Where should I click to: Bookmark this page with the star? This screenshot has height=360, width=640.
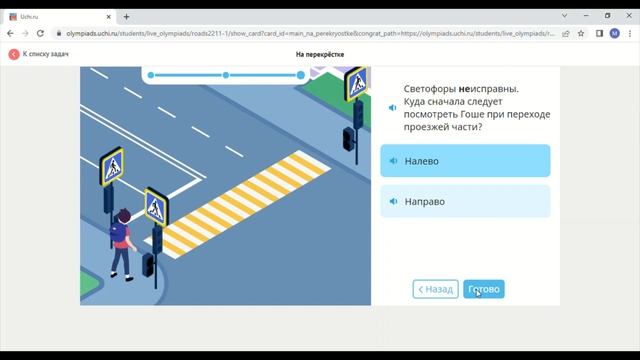pyautogui.click(x=581, y=33)
